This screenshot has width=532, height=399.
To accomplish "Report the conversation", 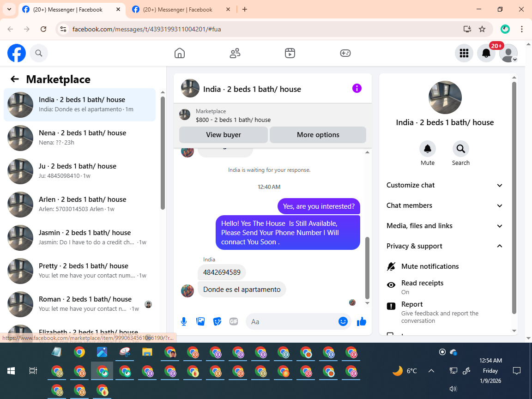I will (444, 312).
